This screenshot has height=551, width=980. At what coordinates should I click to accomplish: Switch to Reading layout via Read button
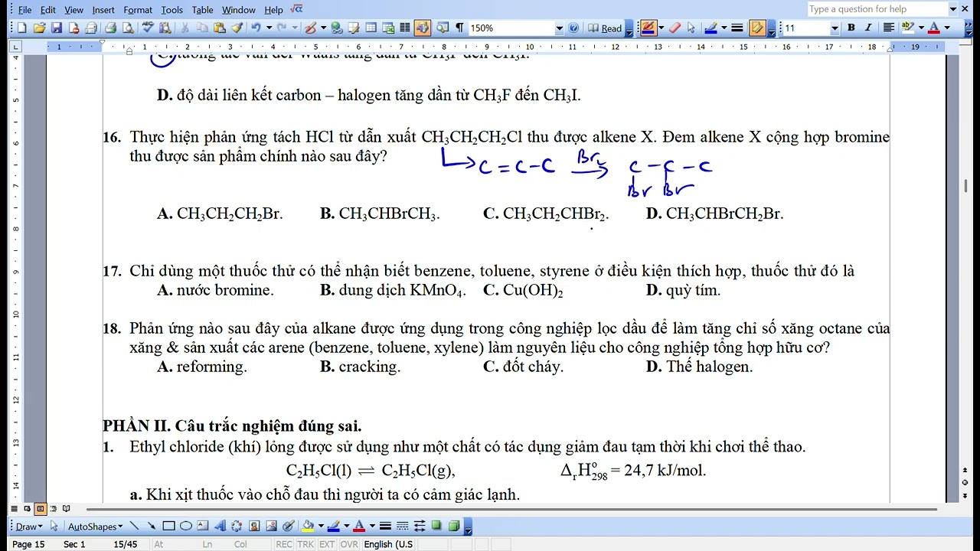click(x=606, y=28)
